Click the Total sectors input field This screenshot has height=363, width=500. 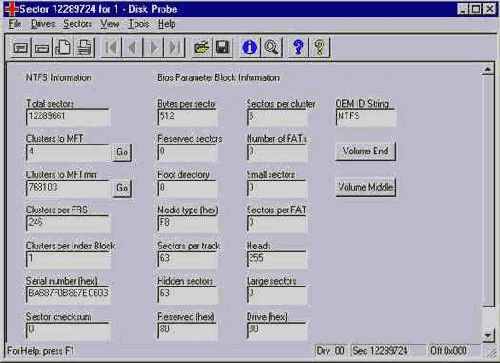[x=68, y=117]
